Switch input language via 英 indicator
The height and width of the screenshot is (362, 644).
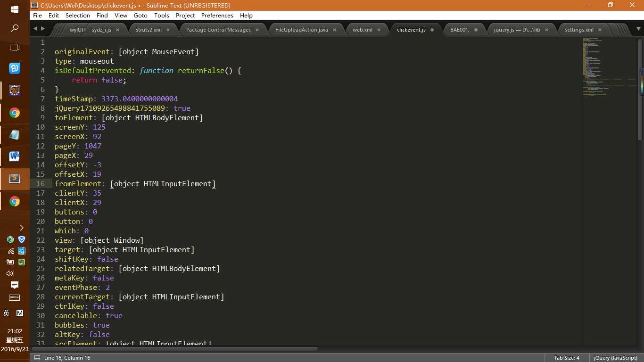point(7,313)
